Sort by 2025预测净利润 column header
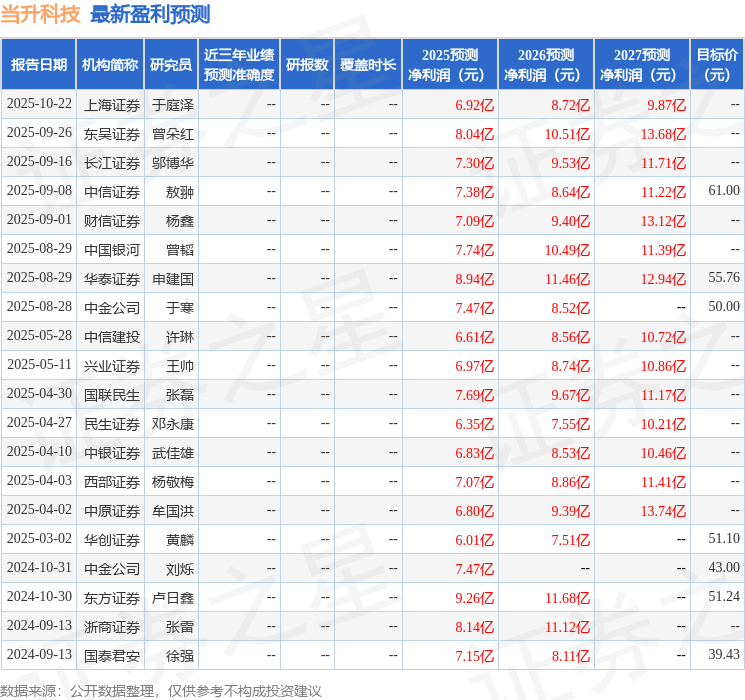Image resolution: width=745 pixels, height=700 pixels. 450,65
